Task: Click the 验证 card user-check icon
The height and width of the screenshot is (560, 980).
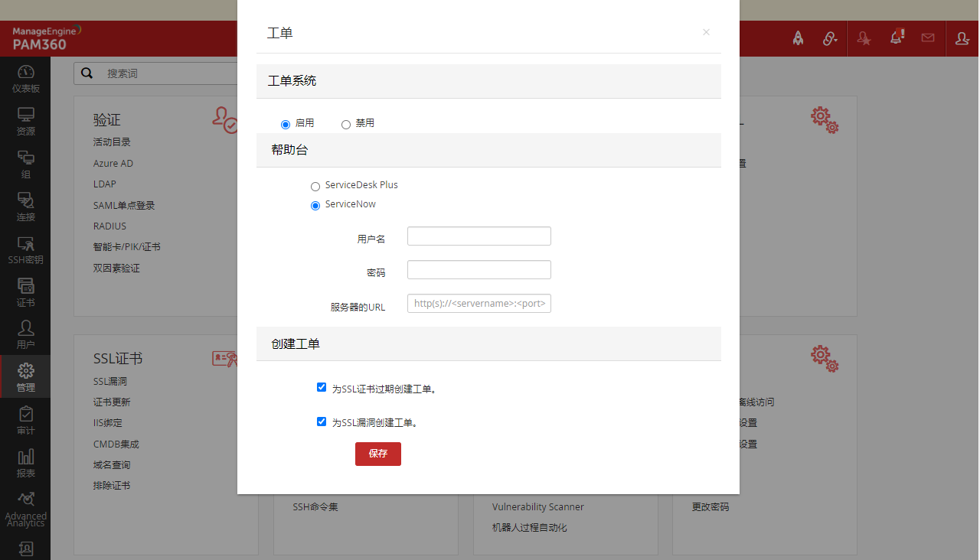Action: pyautogui.click(x=225, y=119)
